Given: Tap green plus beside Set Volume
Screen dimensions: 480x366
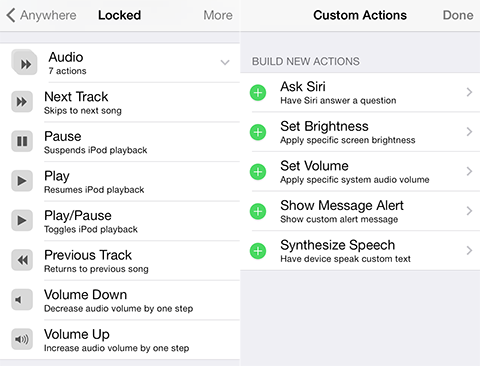Looking at the screenshot, I should 258,172.
